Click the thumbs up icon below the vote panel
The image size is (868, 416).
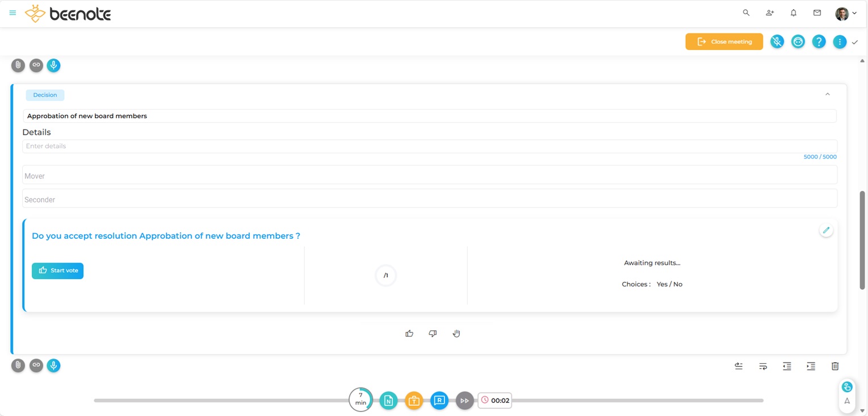pyautogui.click(x=409, y=334)
